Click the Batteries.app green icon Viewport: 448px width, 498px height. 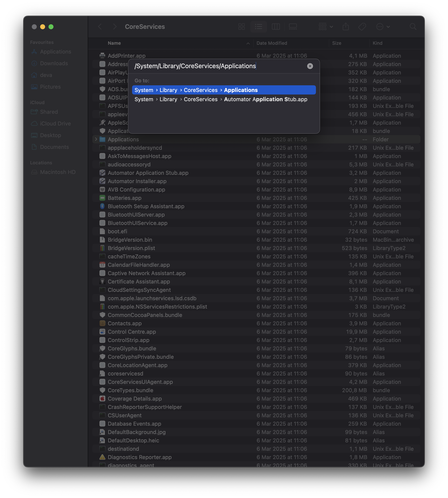pyautogui.click(x=102, y=198)
